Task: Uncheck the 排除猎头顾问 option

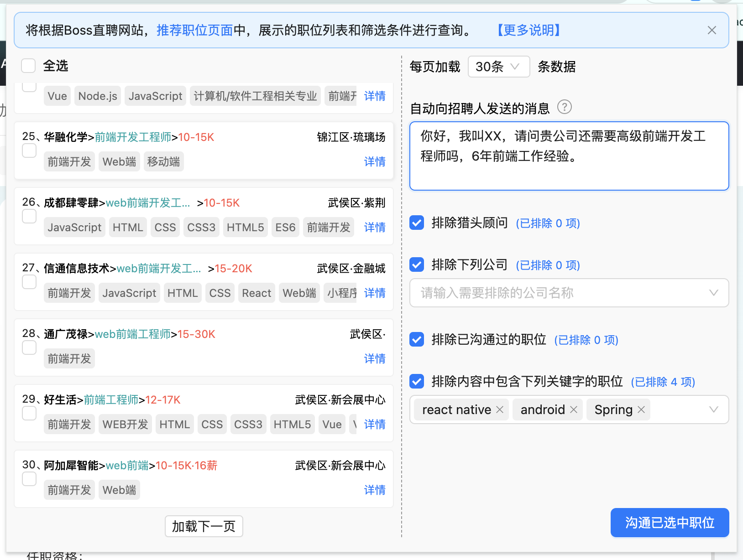Action: click(x=416, y=223)
